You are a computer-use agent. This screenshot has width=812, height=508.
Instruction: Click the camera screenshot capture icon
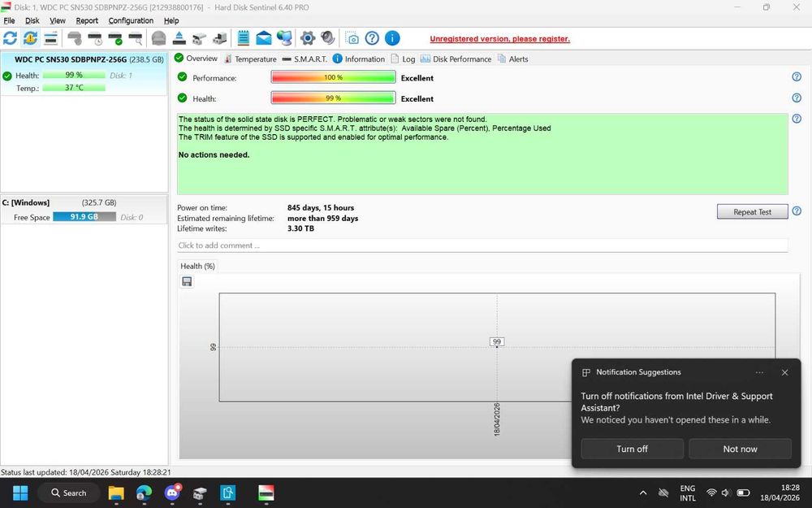(x=352, y=38)
